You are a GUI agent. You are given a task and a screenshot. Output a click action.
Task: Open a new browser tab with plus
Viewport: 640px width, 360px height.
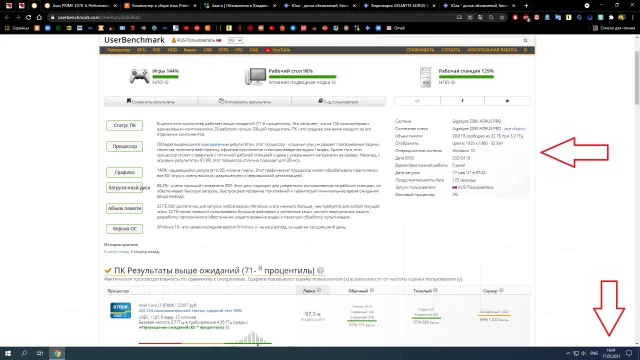tap(526, 6)
